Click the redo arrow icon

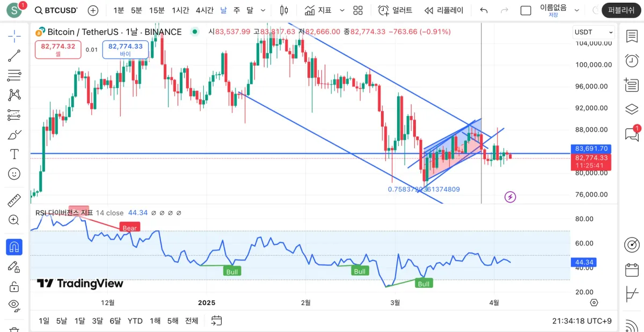[x=504, y=10]
